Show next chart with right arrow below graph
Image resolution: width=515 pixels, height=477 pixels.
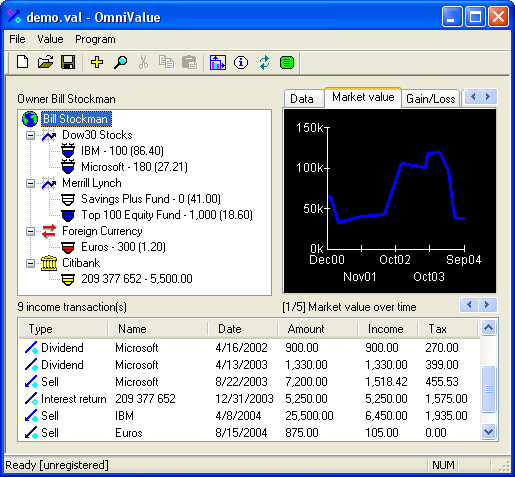[x=487, y=305]
